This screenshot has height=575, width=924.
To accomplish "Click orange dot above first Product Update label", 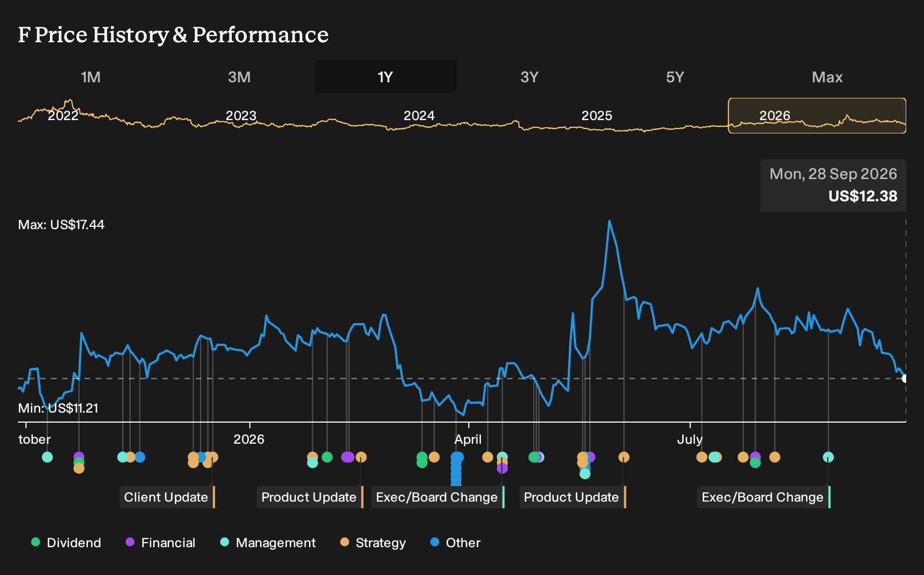I will (361, 457).
